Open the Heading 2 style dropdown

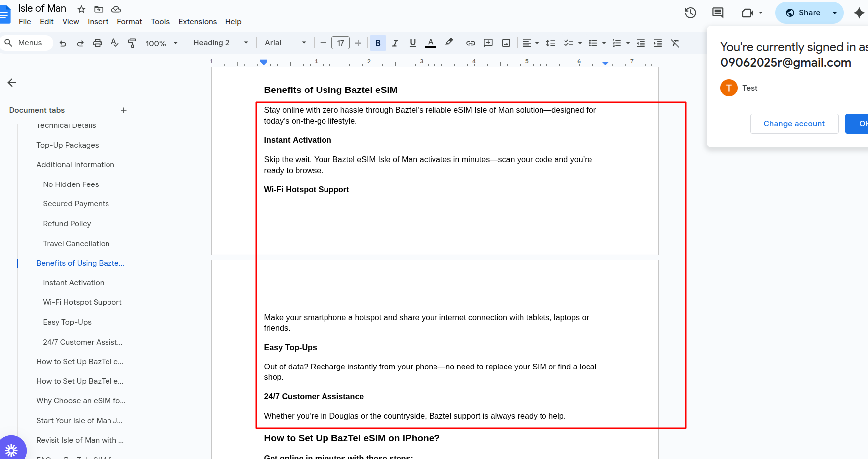pyautogui.click(x=220, y=43)
